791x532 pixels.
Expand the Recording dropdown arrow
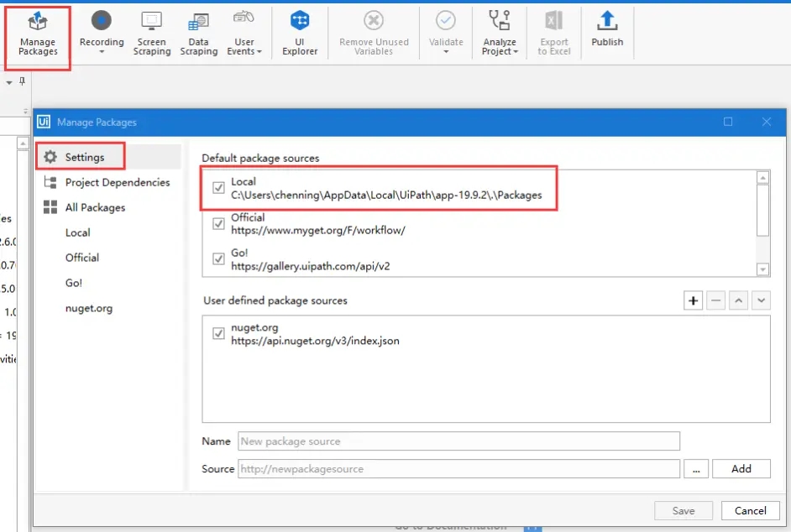click(102, 51)
